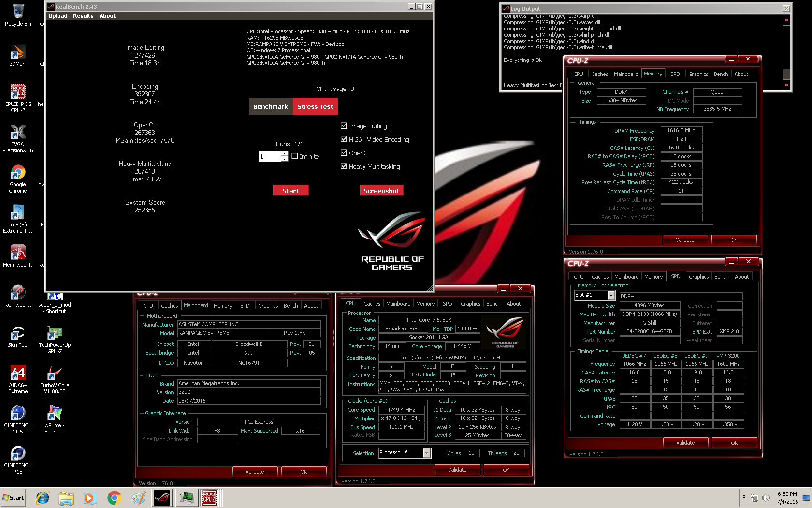Show hidden tray icons arrow
812x508 pixels.
[744, 497]
